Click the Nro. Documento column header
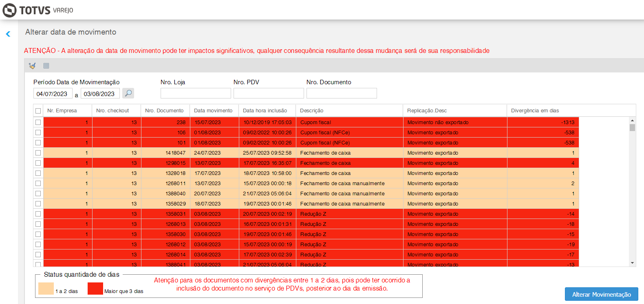This screenshot has width=644, height=304. [x=165, y=111]
